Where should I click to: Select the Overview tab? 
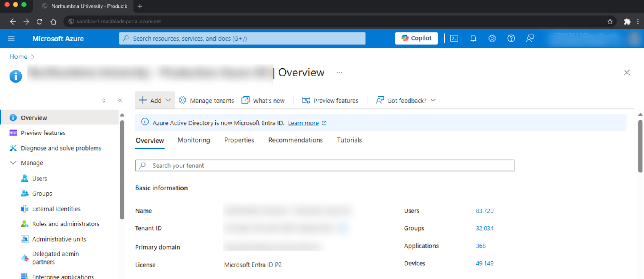click(x=150, y=141)
